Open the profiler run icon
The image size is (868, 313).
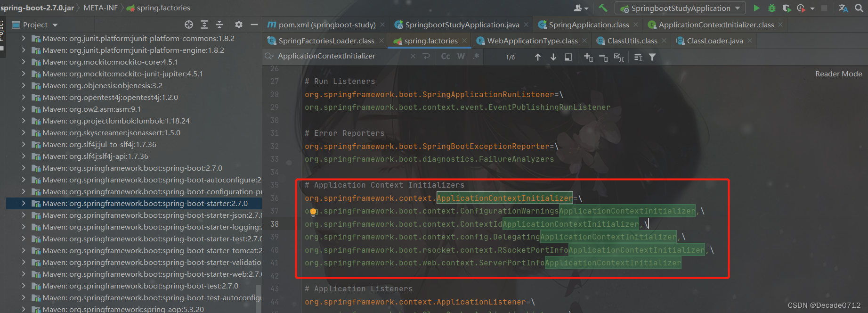point(801,8)
